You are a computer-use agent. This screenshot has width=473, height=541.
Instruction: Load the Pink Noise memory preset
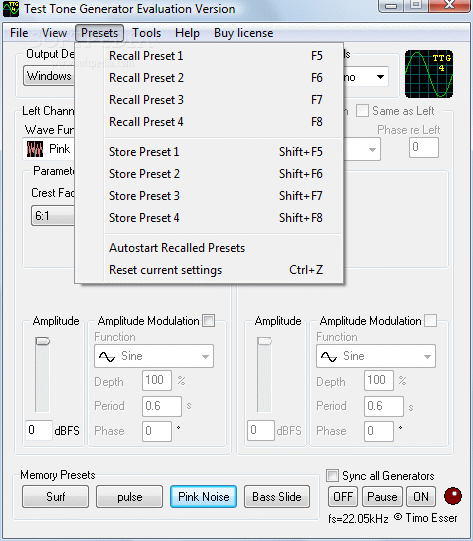pyautogui.click(x=203, y=497)
